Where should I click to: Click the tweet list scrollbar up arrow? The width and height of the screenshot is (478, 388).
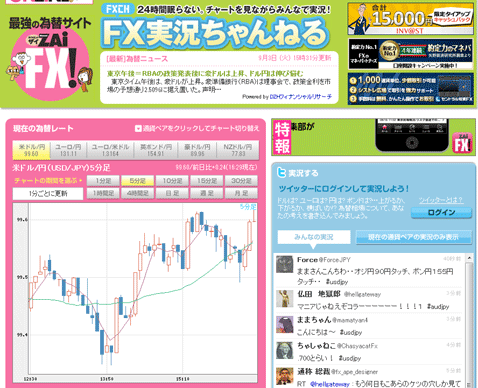click(x=469, y=258)
